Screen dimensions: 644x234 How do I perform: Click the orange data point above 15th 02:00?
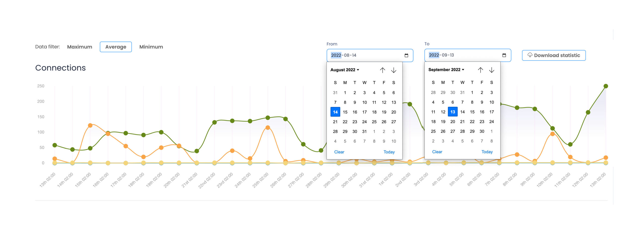coord(90,125)
